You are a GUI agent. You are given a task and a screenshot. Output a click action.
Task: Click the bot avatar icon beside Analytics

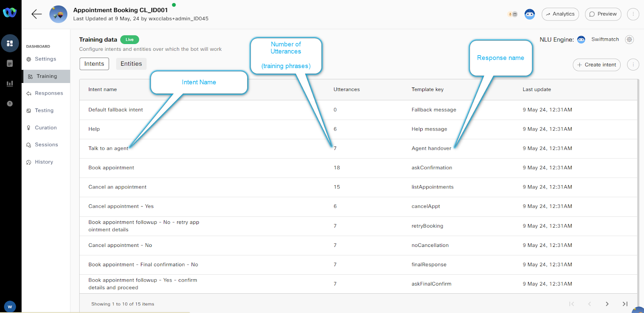530,15
